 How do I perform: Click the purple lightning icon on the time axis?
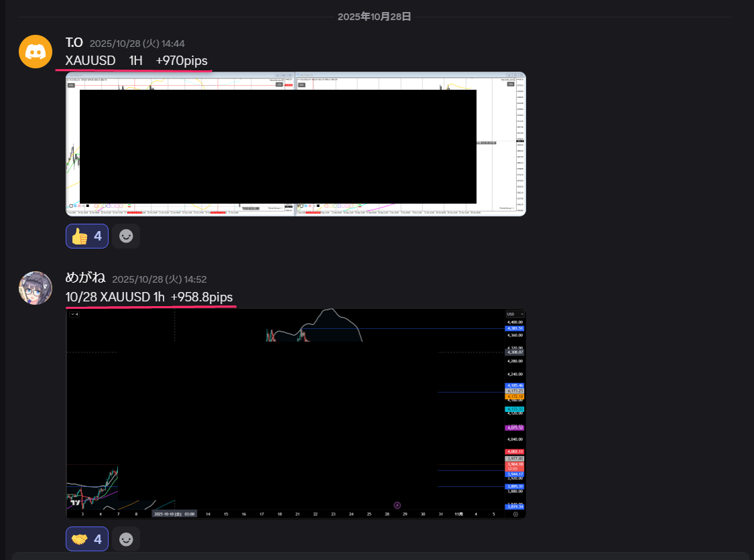coord(397,505)
